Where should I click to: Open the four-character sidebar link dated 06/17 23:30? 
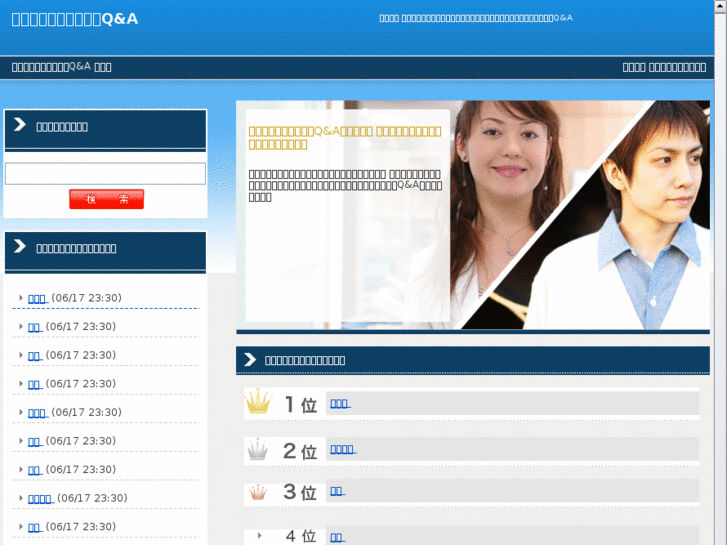[41, 499]
